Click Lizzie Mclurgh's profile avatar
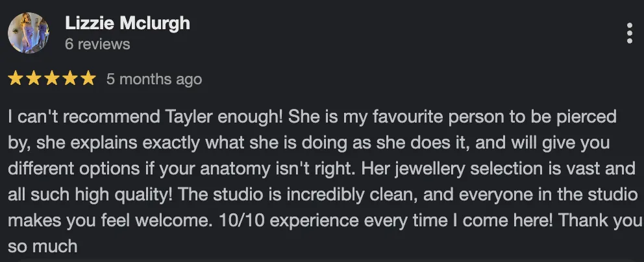The image size is (644, 262). 29,33
